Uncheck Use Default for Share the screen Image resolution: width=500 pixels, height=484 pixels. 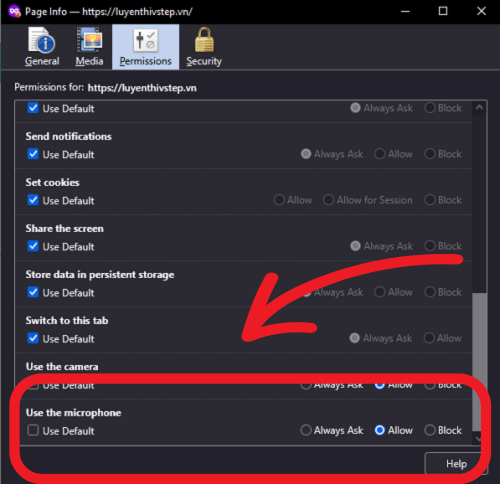click(33, 246)
